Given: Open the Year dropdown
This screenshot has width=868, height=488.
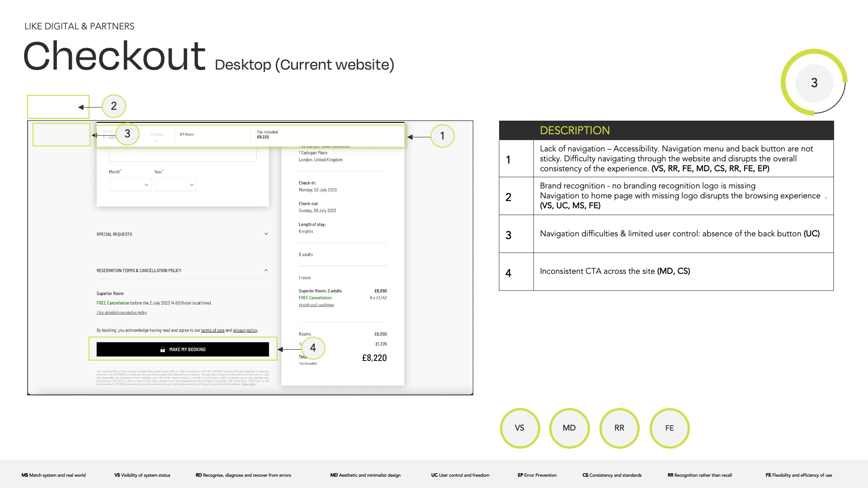Looking at the screenshot, I should [x=175, y=185].
